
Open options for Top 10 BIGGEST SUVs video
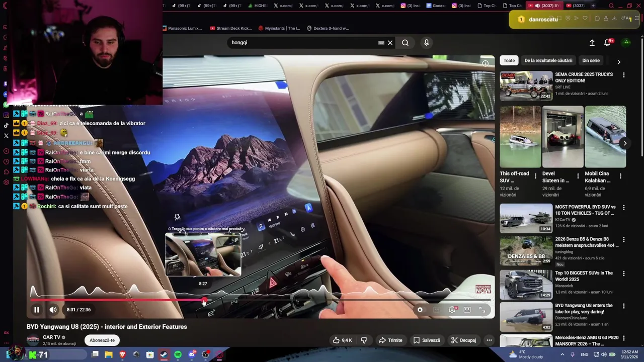[x=624, y=274]
